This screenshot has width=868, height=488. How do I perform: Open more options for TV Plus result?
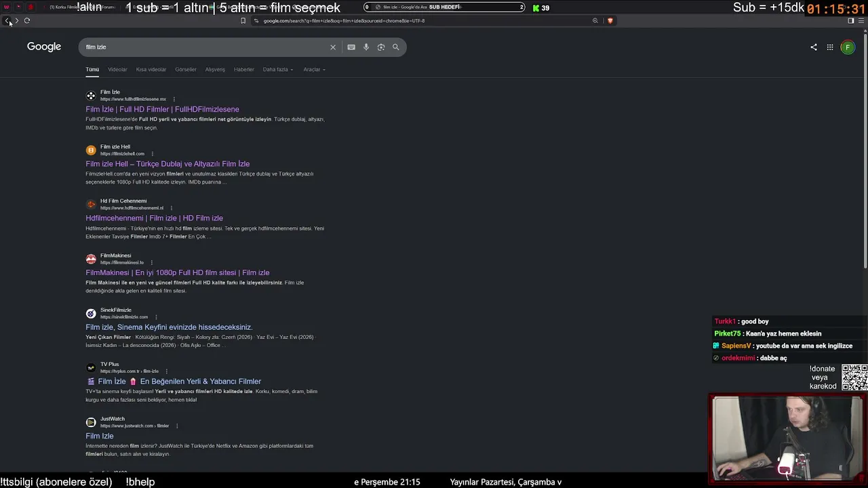[x=166, y=371]
